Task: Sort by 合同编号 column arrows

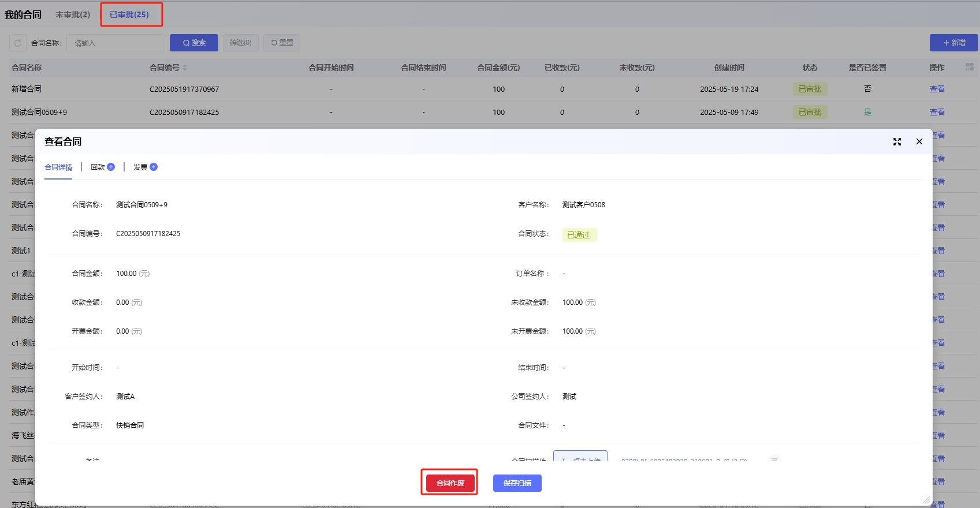Action: click(x=185, y=68)
